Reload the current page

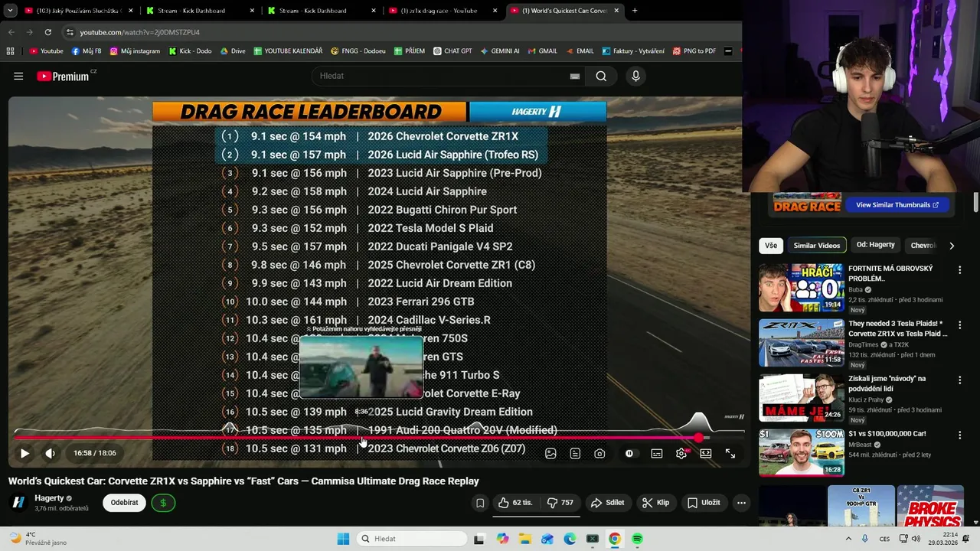point(47,32)
